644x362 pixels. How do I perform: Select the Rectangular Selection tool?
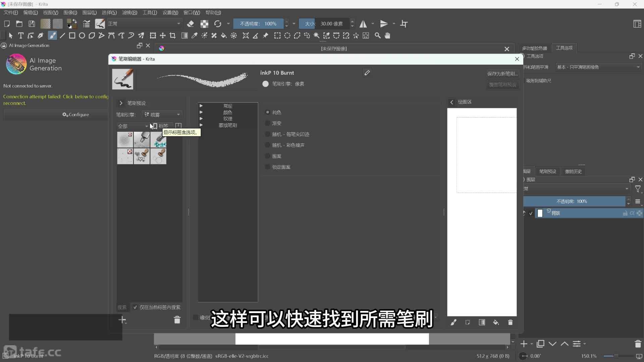tap(277, 36)
